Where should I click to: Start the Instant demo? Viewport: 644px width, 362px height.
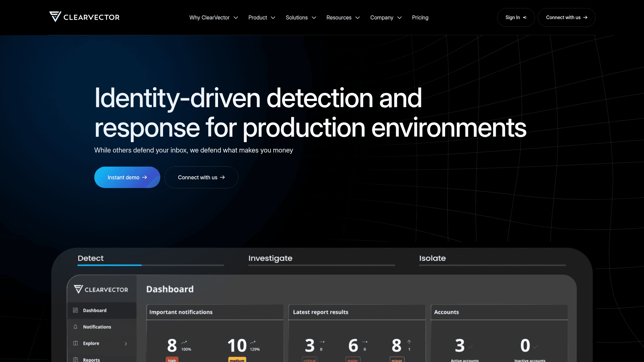[127, 177]
